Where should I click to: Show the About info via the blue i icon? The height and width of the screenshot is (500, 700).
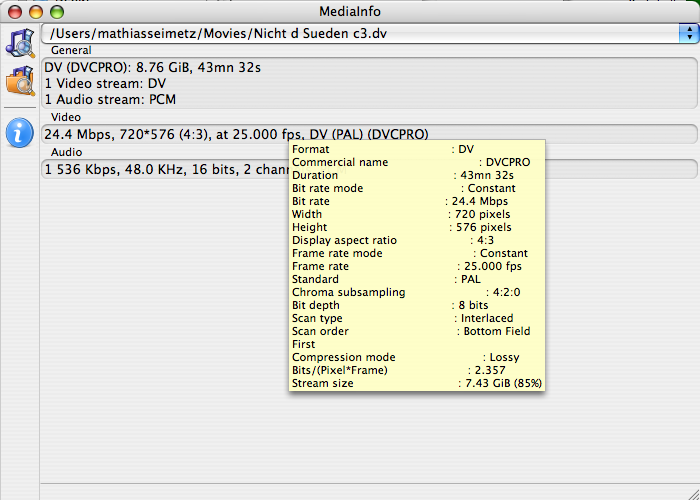pos(20,133)
